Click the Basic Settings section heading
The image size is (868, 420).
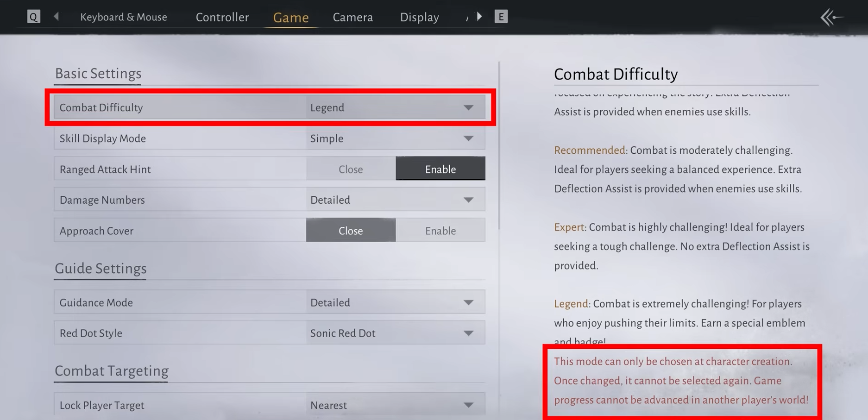click(x=98, y=74)
